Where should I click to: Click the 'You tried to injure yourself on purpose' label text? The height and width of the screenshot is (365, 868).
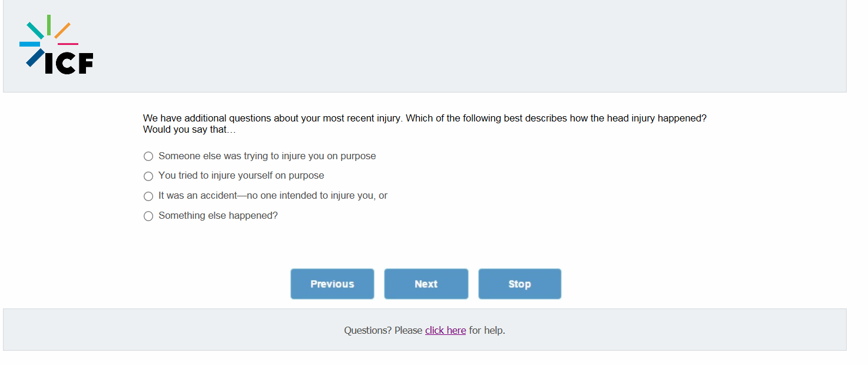click(241, 176)
